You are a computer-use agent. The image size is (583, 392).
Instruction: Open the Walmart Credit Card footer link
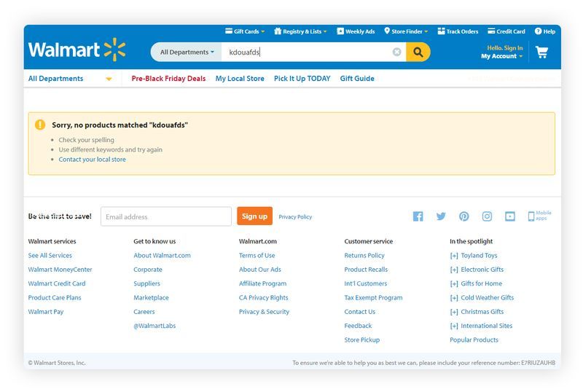point(57,283)
